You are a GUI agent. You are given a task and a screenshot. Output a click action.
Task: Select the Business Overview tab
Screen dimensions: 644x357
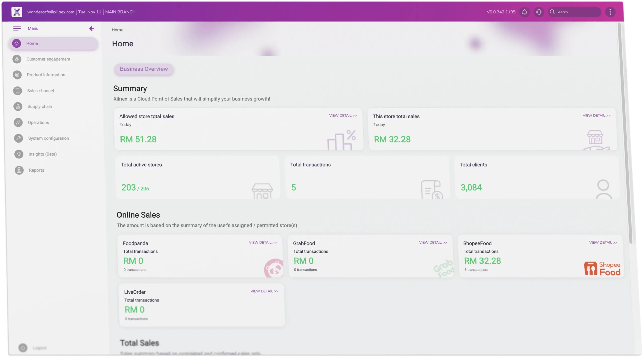pos(144,69)
